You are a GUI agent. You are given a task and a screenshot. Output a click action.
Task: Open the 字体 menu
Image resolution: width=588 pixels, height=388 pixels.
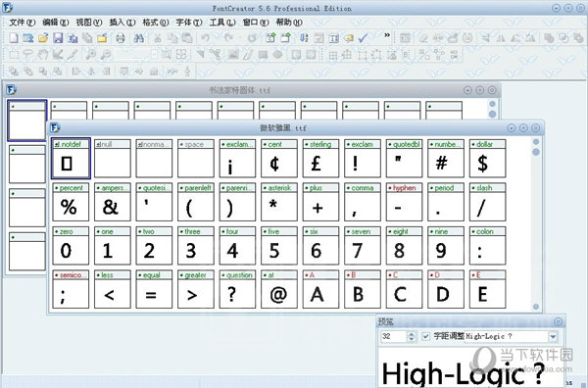(x=189, y=23)
